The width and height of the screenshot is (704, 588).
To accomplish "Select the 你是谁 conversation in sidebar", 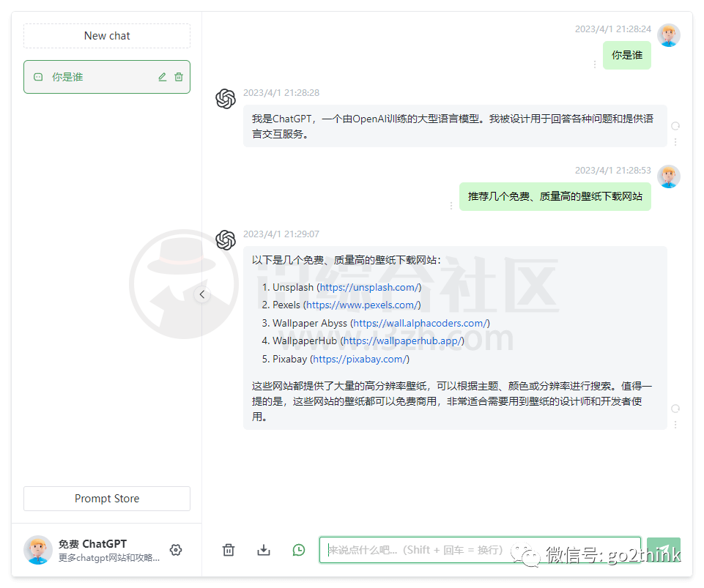I will click(x=107, y=77).
